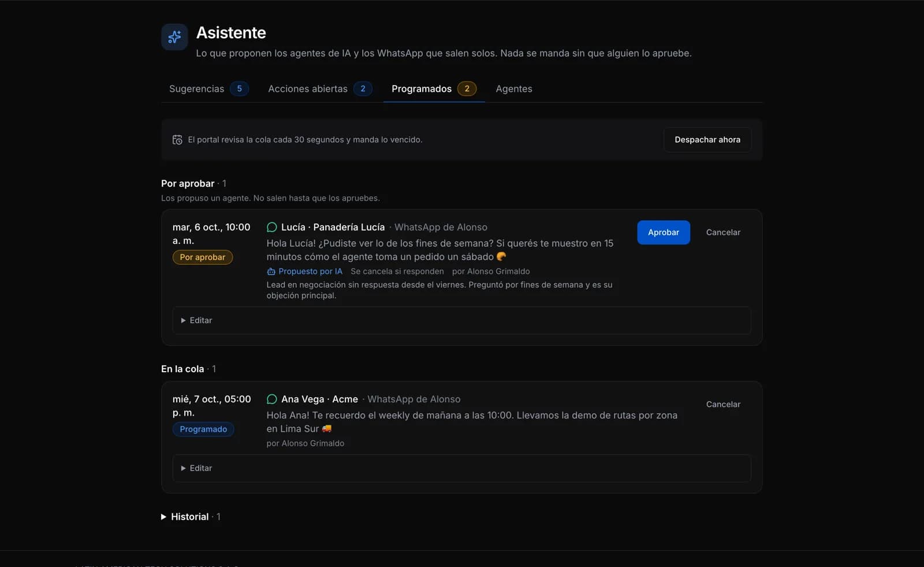The height and width of the screenshot is (567, 924).
Task: Expand Editar under the Ana Vega message
Action: (x=461, y=468)
